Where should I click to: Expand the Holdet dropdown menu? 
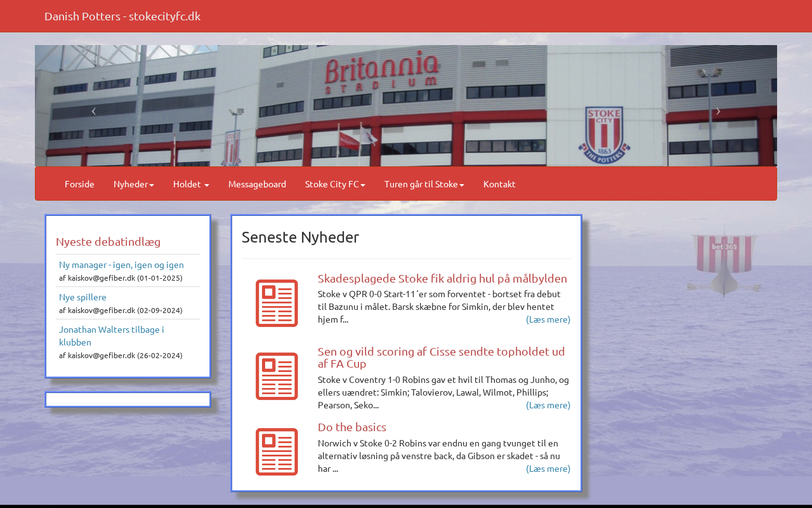(191, 184)
